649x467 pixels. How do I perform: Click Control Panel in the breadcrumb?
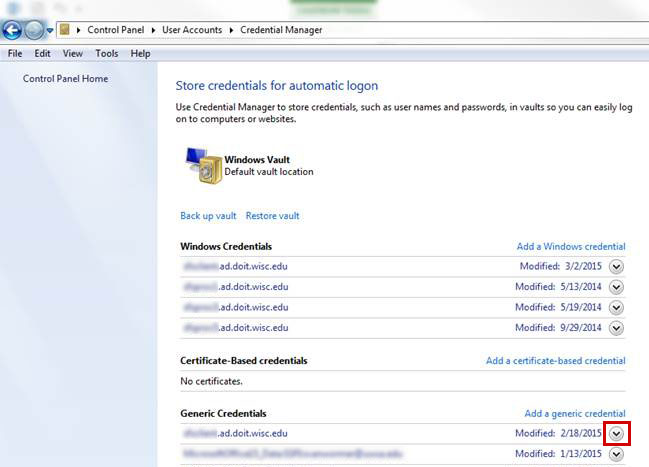115,30
